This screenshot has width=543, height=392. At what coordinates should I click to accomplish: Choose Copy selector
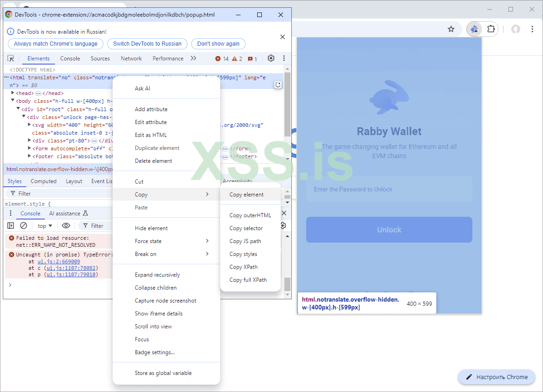pyautogui.click(x=250, y=228)
